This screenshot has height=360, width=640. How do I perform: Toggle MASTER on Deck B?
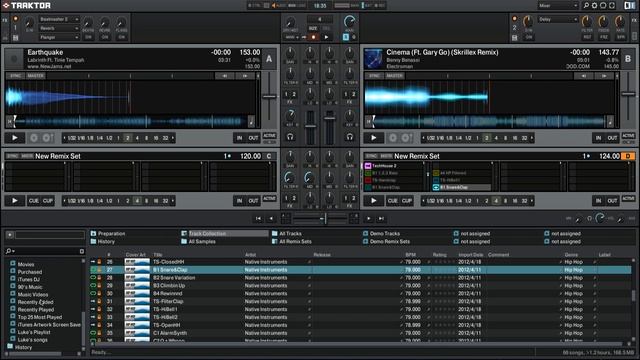point(394,76)
